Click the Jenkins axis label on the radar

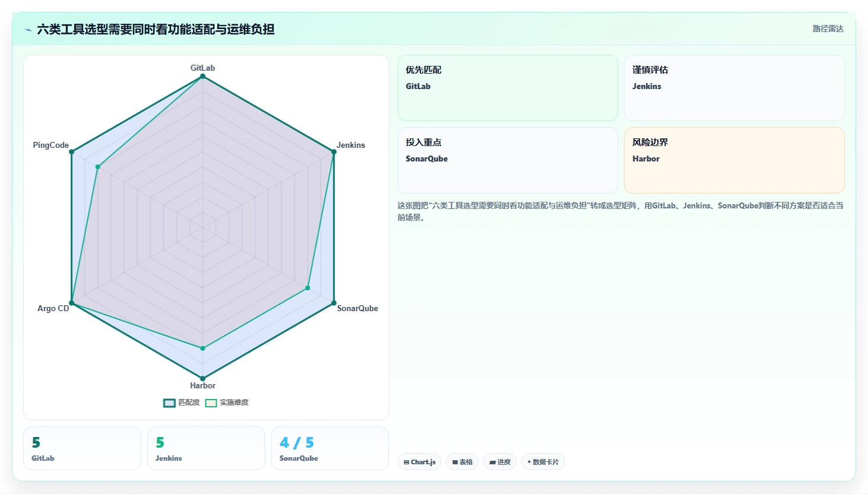351,145
